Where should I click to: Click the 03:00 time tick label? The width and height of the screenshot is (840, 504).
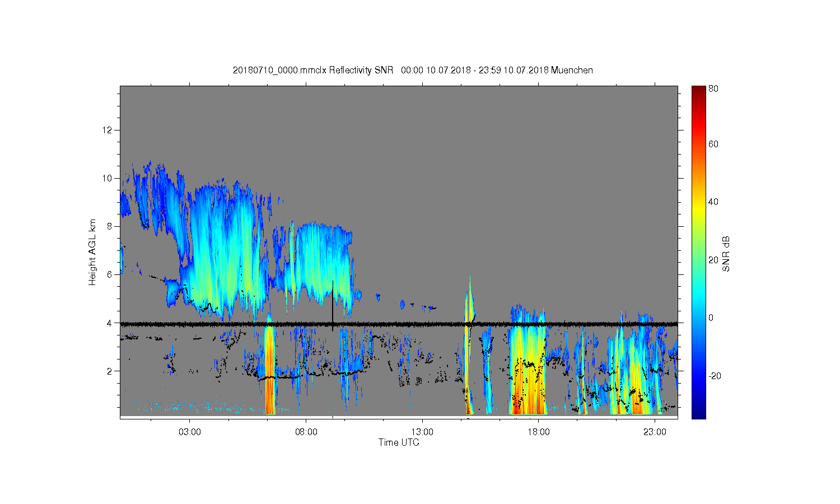(190, 432)
